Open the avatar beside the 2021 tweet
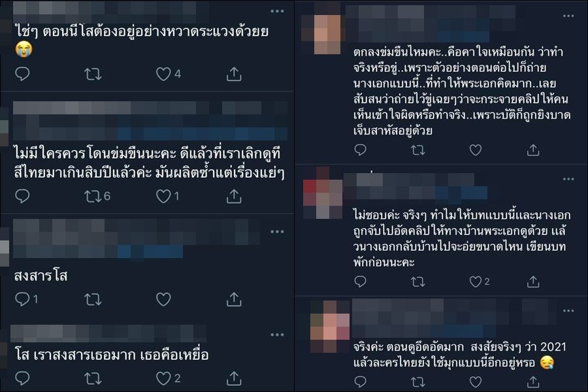Screen dimensions: 588x392 tap(330, 325)
